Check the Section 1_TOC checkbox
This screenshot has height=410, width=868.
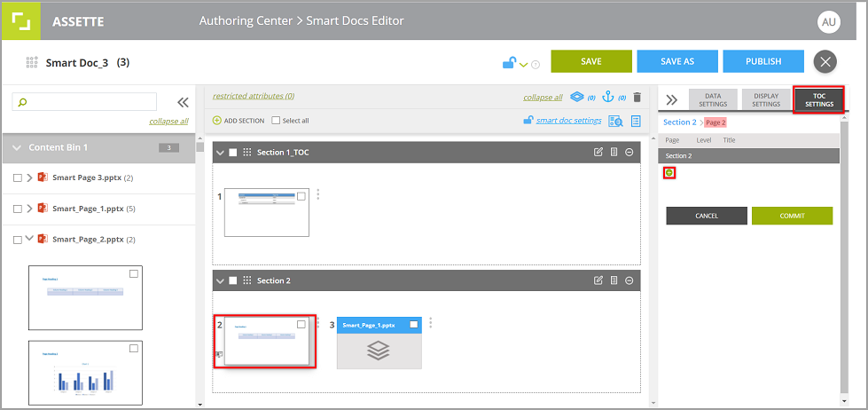233,153
